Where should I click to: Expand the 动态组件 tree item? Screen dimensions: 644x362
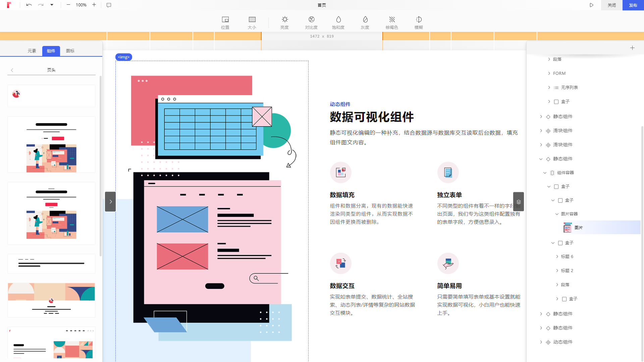(541, 342)
